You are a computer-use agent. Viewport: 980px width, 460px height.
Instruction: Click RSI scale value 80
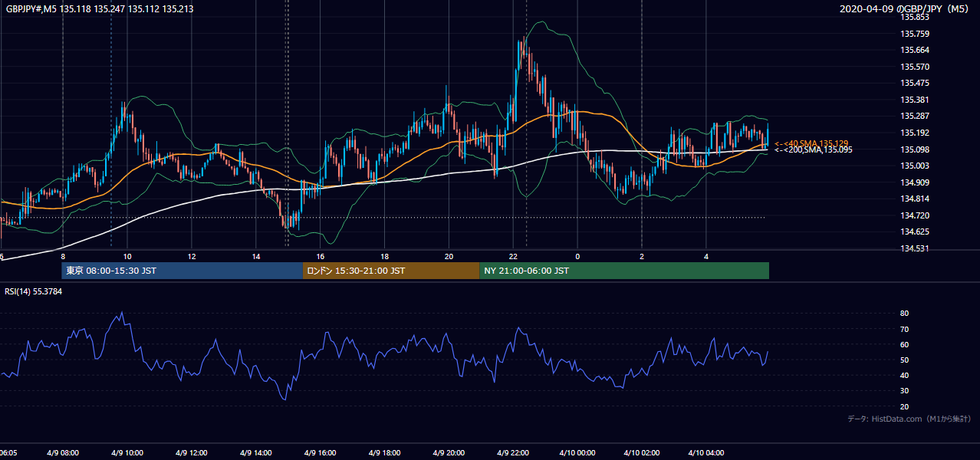[904, 314]
